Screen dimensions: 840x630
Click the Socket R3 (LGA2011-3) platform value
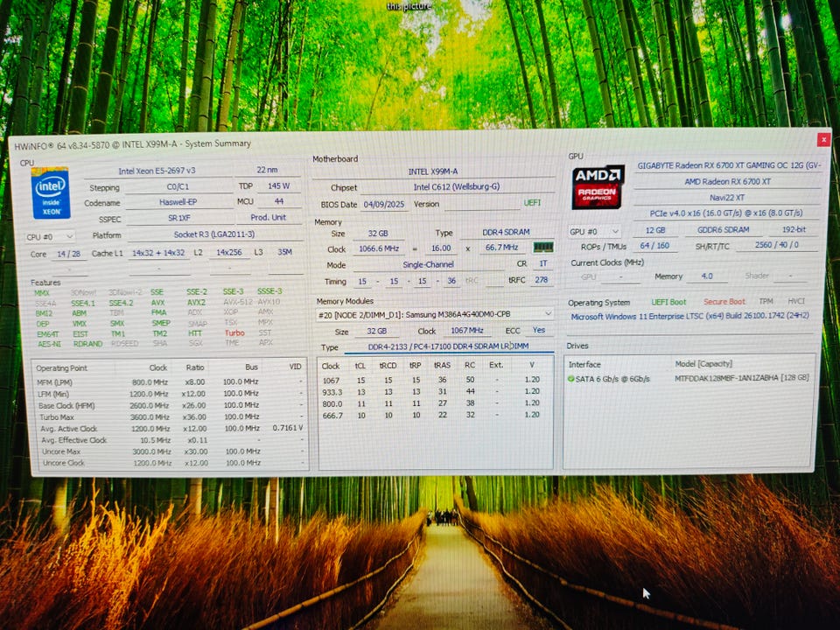(x=214, y=234)
